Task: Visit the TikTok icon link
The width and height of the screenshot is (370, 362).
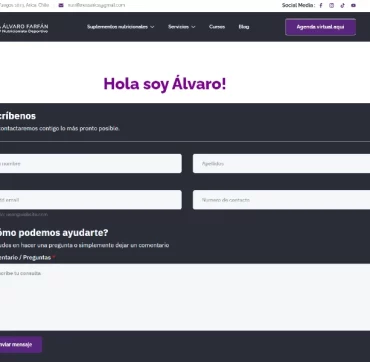Action: (x=342, y=5)
